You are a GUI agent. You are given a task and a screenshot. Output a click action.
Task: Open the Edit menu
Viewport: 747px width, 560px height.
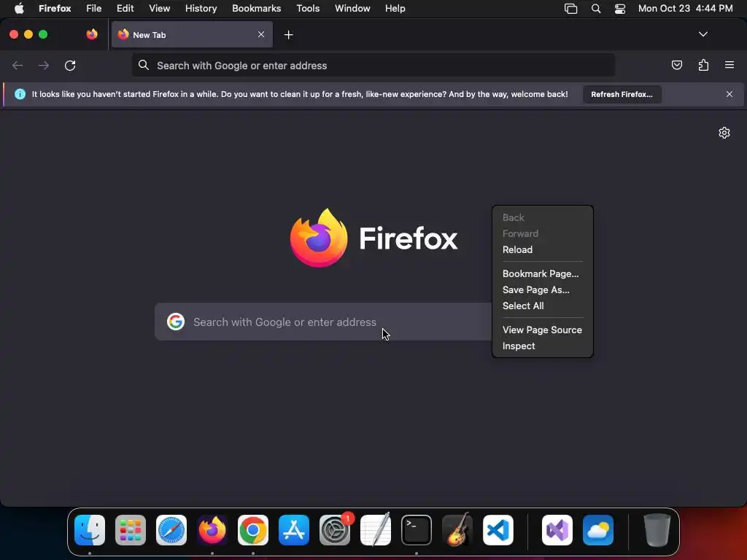[x=125, y=9]
